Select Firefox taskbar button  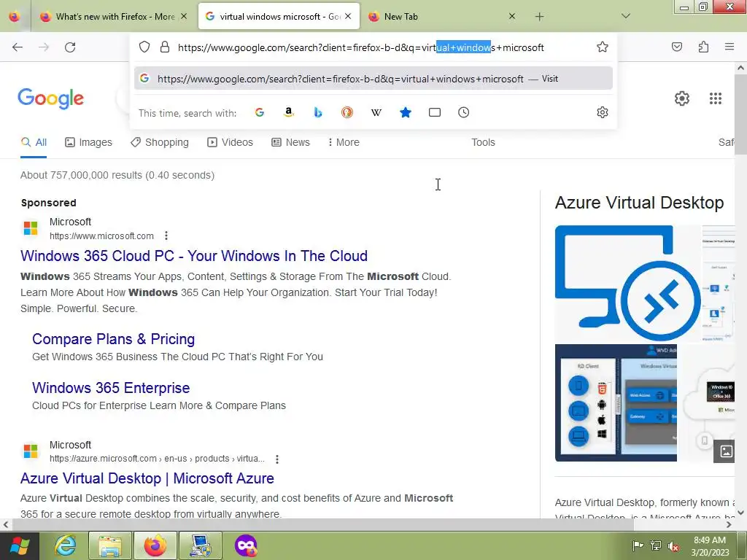155,545
